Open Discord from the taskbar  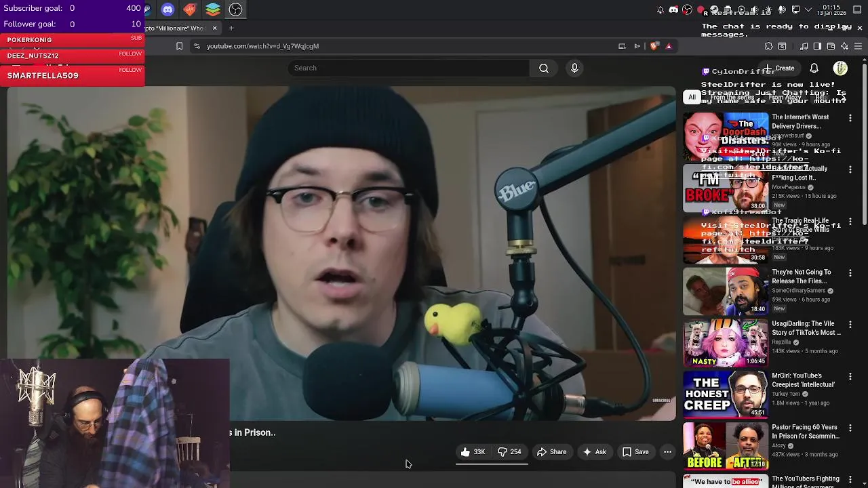coord(167,9)
